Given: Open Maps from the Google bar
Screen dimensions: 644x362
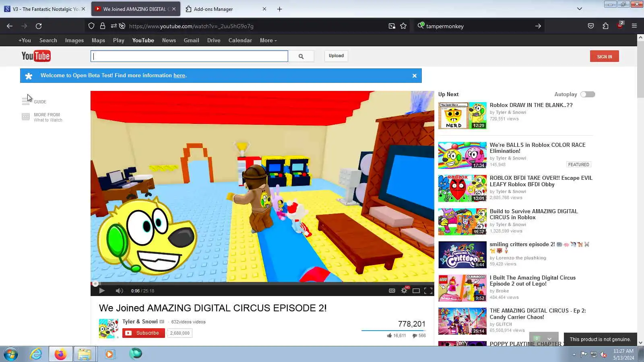Looking at the screenshot, I should (98, 40).
